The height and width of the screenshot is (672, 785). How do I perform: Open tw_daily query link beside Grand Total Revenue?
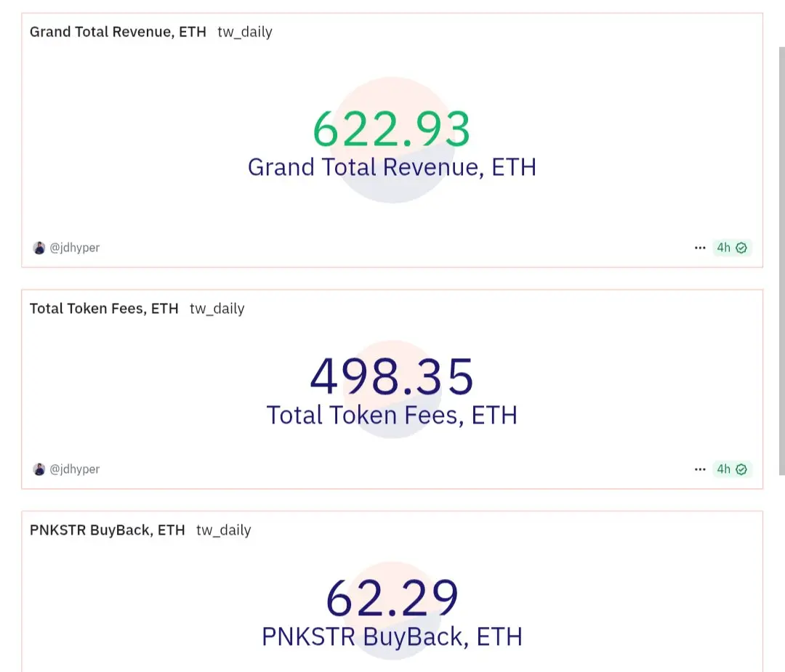[245, 32]
